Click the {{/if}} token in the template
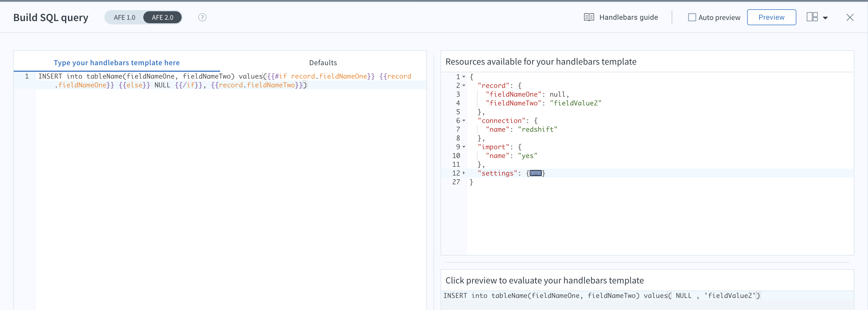The image size is (868, 310). (x=188, y=85)
